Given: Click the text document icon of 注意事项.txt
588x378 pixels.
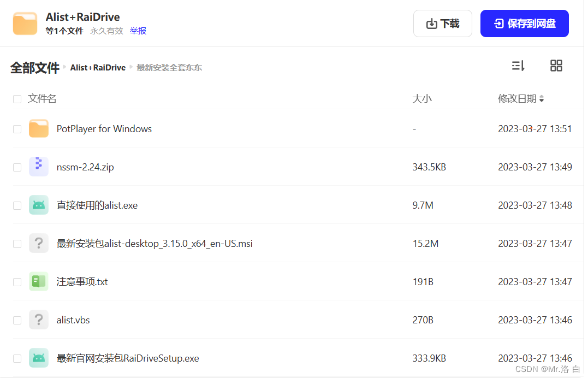Looking at the screenshot, I should tap(38, 281).
